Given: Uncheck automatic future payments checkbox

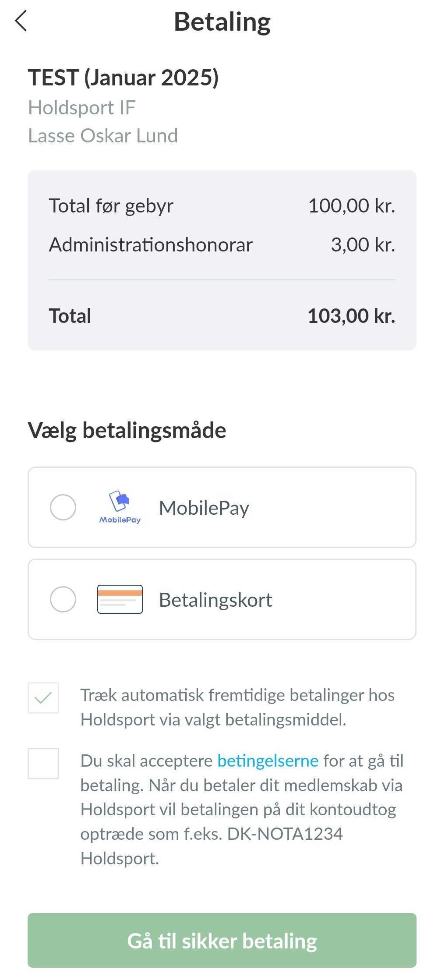Looking at the screenshot, I should [43, 698].
